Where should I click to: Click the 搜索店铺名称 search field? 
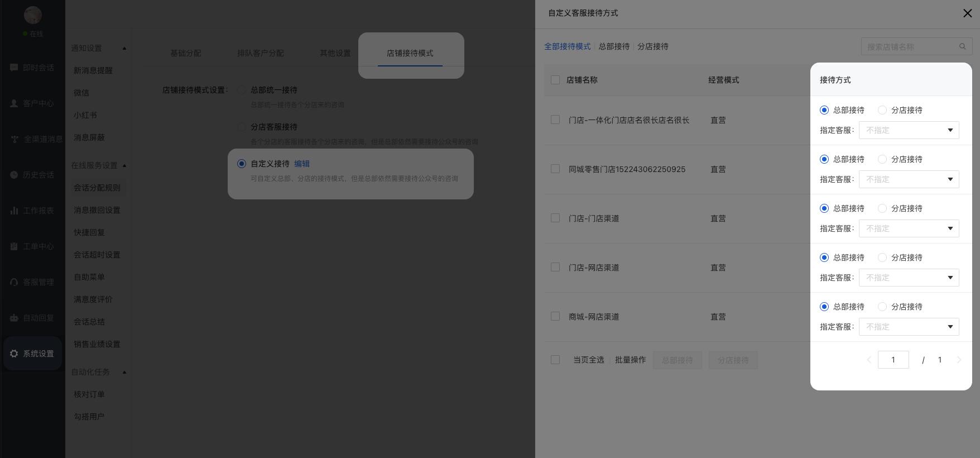coord(910,47)
